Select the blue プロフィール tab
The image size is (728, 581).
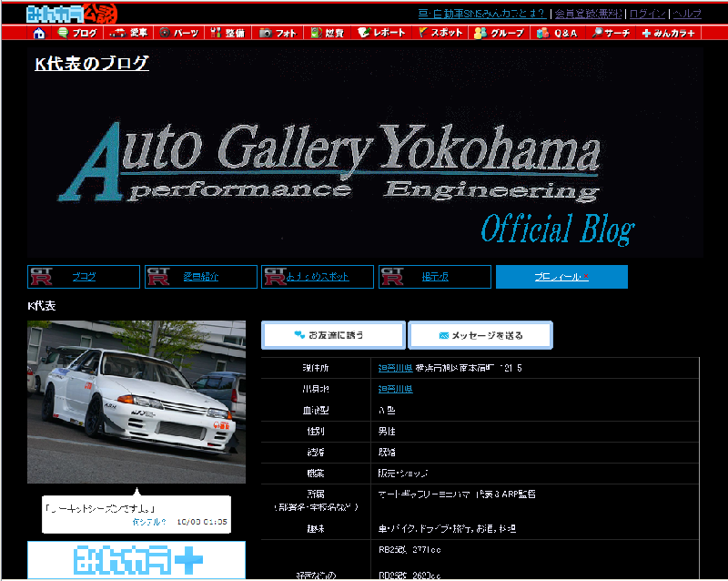(561, 277)
